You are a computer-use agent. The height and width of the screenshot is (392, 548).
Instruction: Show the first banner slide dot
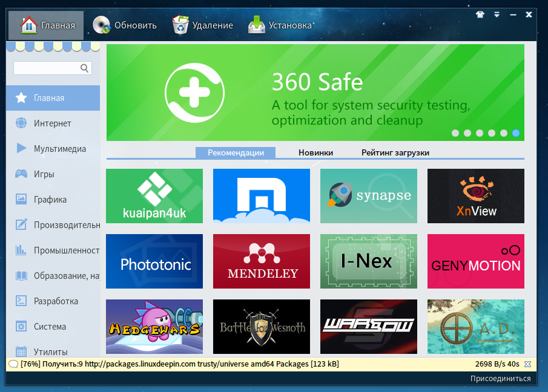tap(455, 133)
